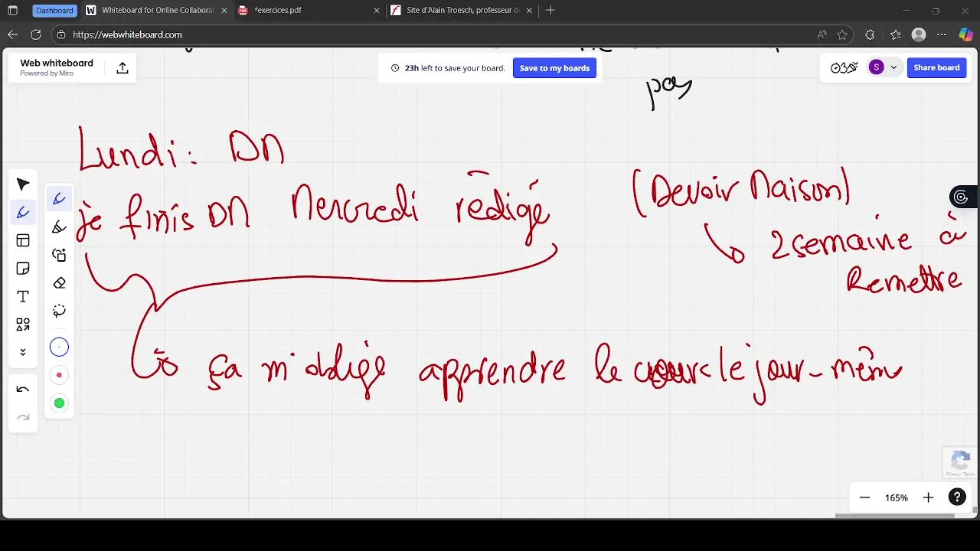The width and height of the screenshot is (980, 551).
Task: Switch to the Dashboard tab group
Action: pyautogui.click(x=54, y=11)
